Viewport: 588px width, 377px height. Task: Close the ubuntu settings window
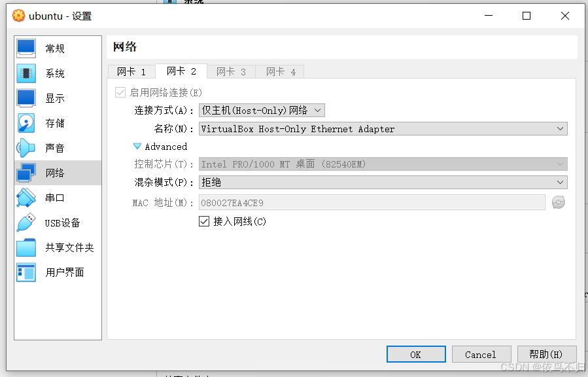[x=564, y=16]
